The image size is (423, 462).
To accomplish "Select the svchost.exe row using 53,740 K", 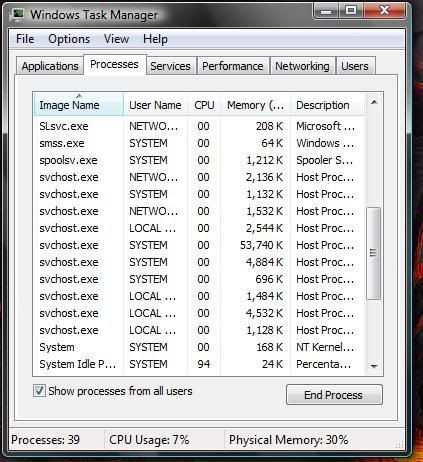I will (199, 245).
